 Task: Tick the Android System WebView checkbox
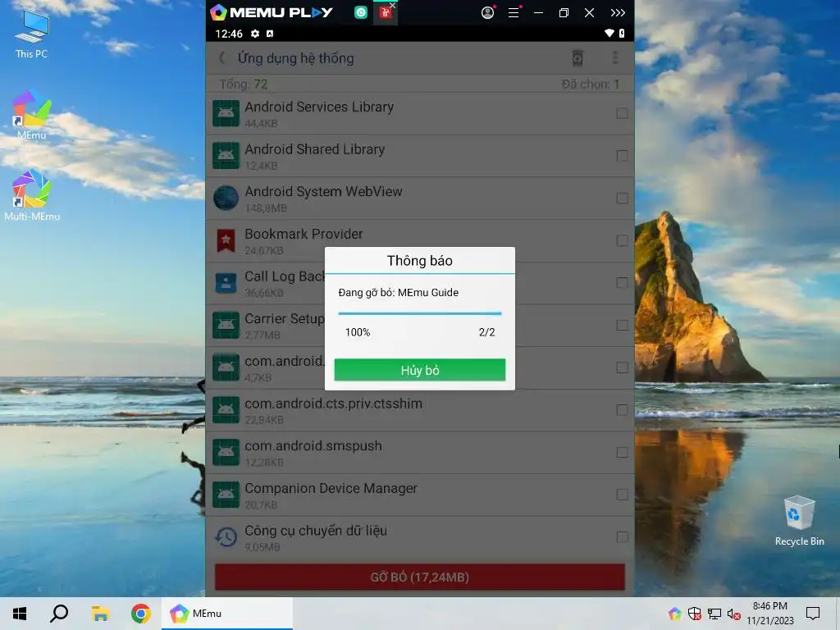622,199
